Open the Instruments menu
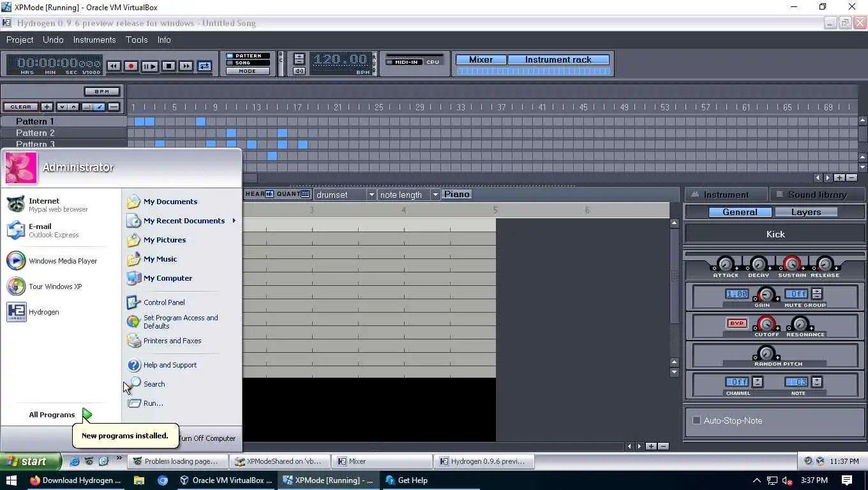This screenshot has width=868, height=490. coord(94,40)
